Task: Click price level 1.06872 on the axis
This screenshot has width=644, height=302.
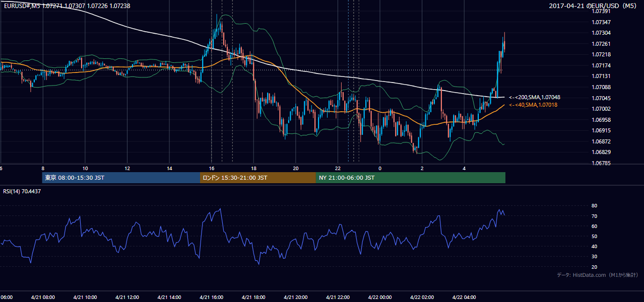Action: [x=602, y=141]
